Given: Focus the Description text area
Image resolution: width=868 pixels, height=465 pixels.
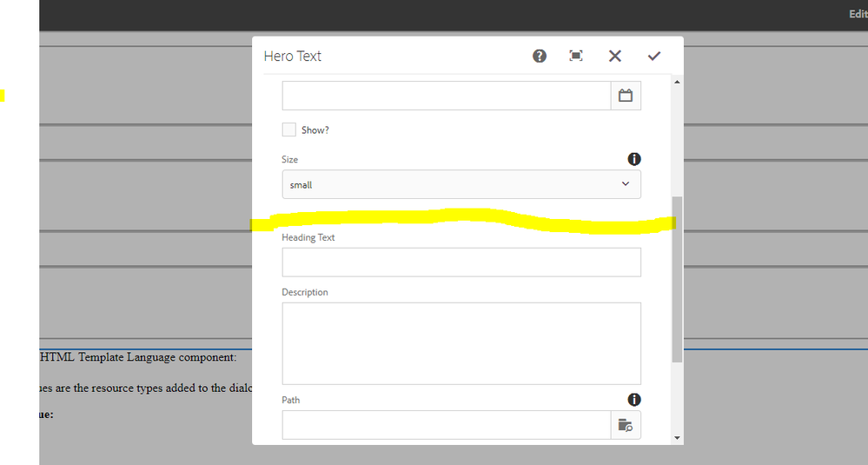Looking at the screenshot, I should click(x=461, y=343).
